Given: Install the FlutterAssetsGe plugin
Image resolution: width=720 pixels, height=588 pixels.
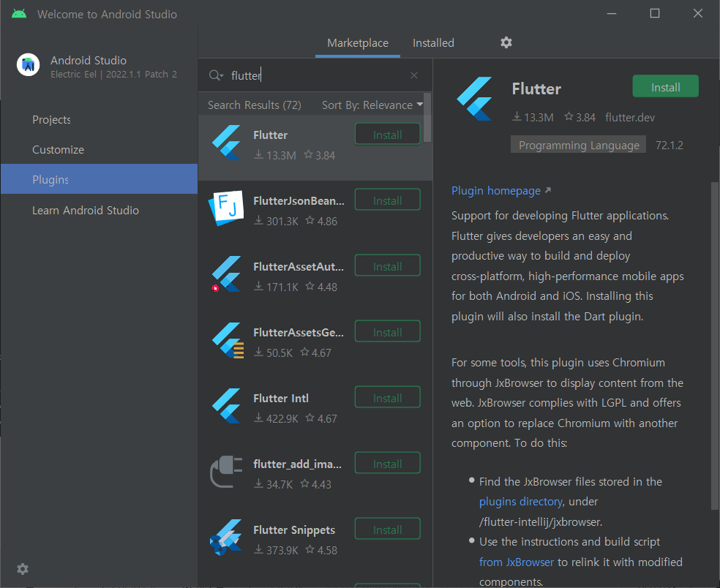Looking at the screenshot, I should (x=388, y=332).
